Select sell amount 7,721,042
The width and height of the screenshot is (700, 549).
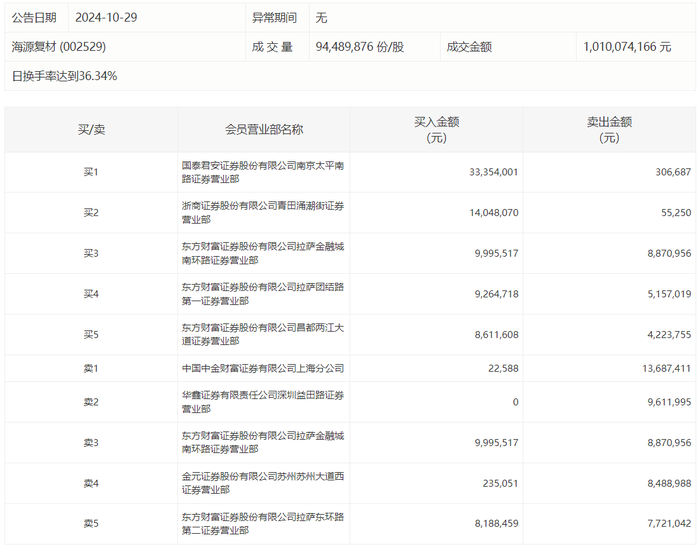(669, 523)
